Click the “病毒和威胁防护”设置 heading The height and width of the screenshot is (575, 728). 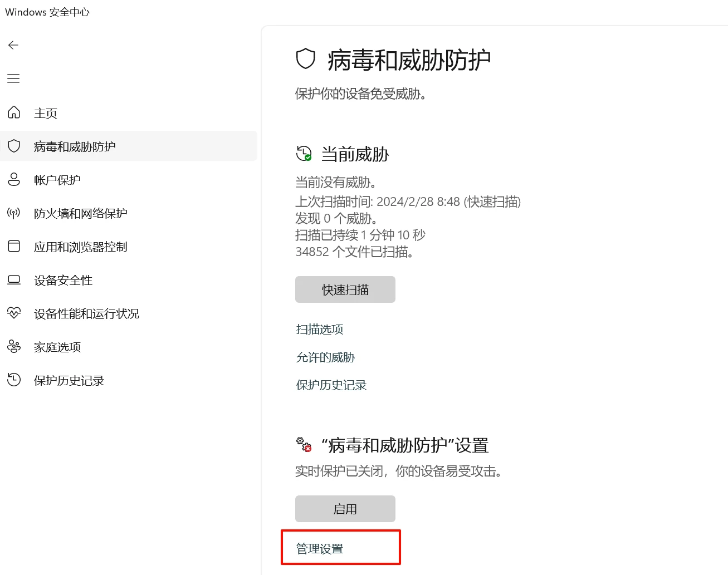click(x=405, y=445)
